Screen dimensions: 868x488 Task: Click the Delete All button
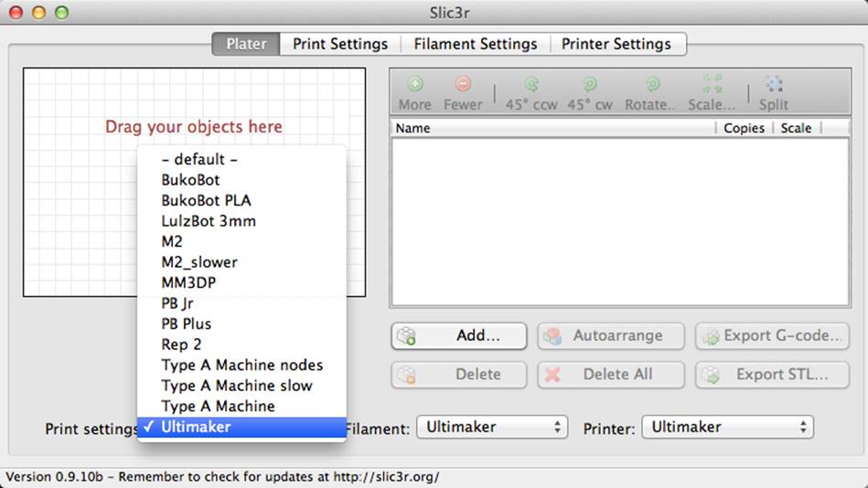click(611, 375)
